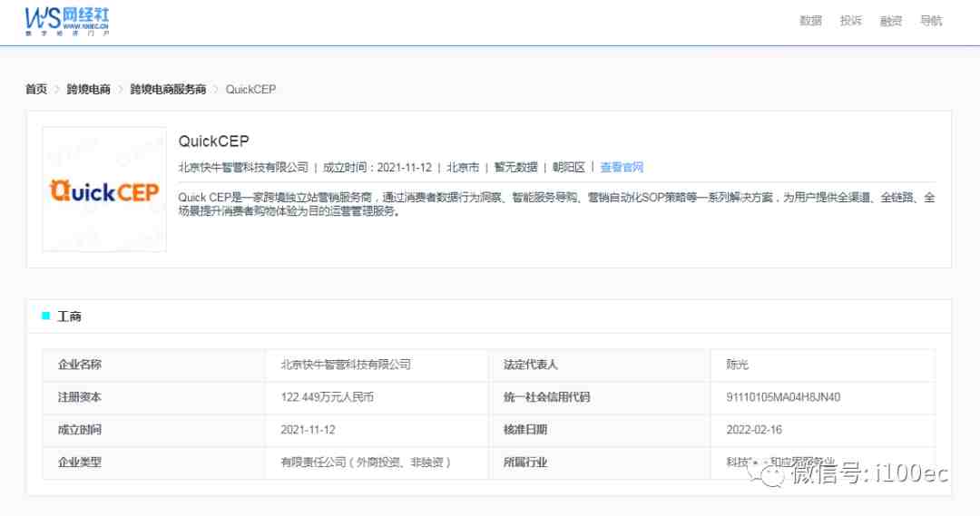Click 北京市 in company header line
The width and height of the screenshot is (980, 516).
point(463,167)
